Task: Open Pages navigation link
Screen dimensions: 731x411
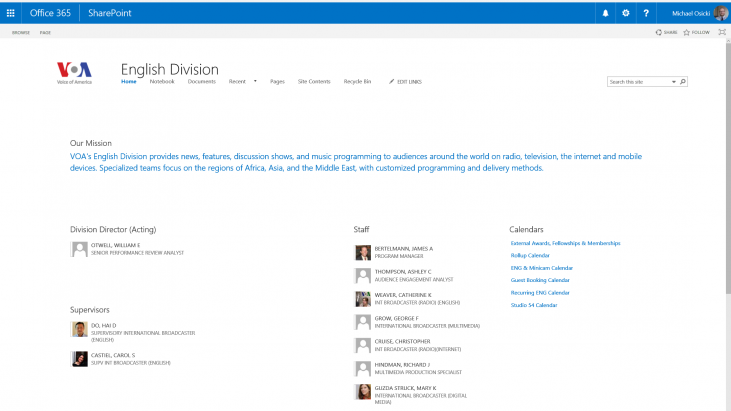Action: 277,82
